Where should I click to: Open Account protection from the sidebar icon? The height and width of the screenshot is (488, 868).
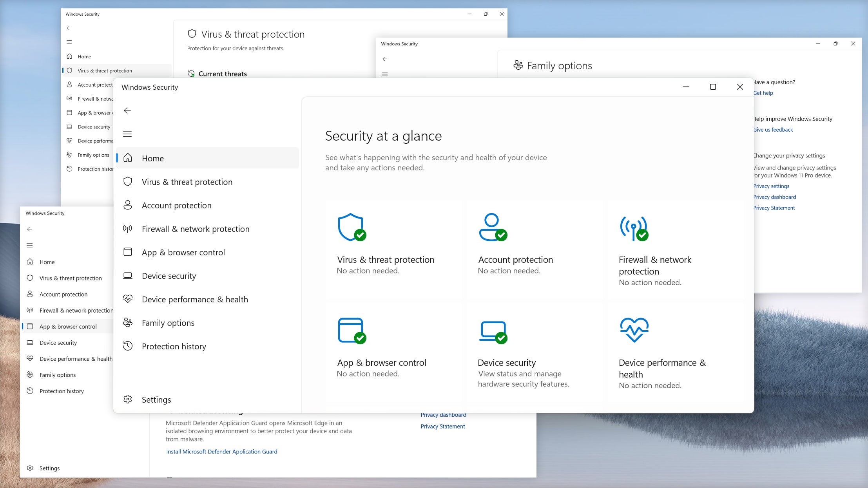tap(128, 205)
